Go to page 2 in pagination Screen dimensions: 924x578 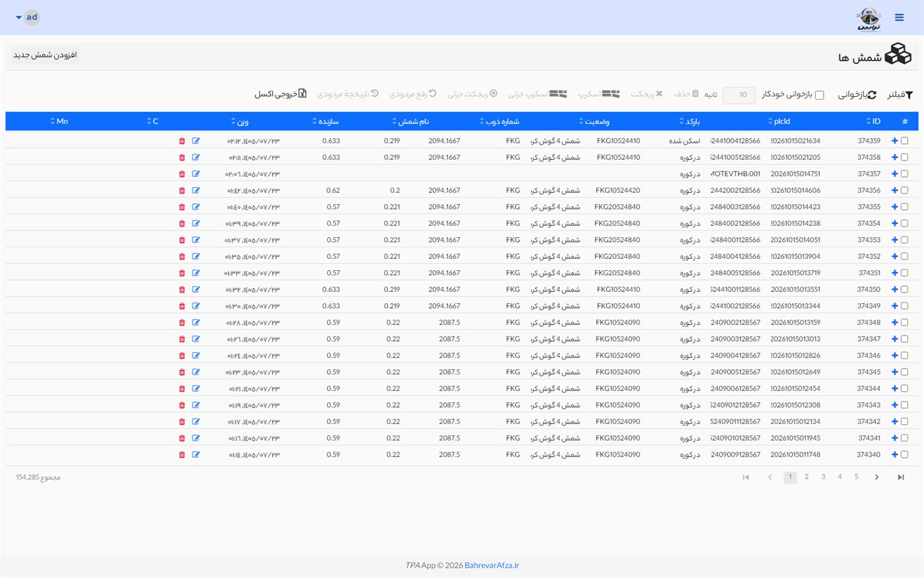[807, 477]
